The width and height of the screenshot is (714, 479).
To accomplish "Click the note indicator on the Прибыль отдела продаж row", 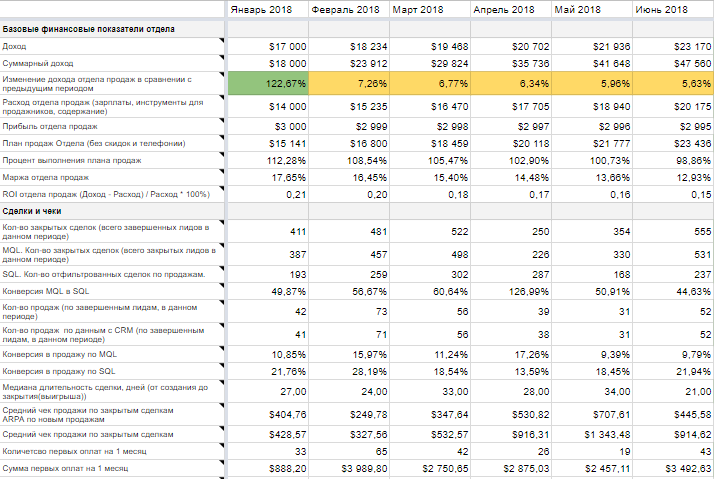I will [x=223, y=122].
